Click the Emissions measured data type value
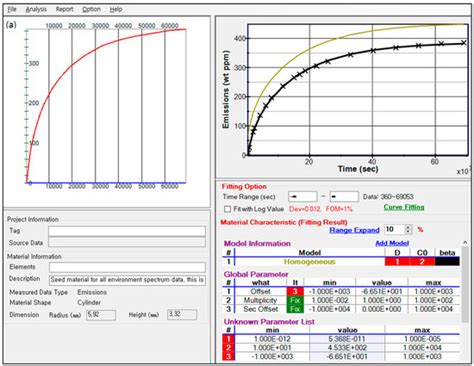 click(92, 292)
